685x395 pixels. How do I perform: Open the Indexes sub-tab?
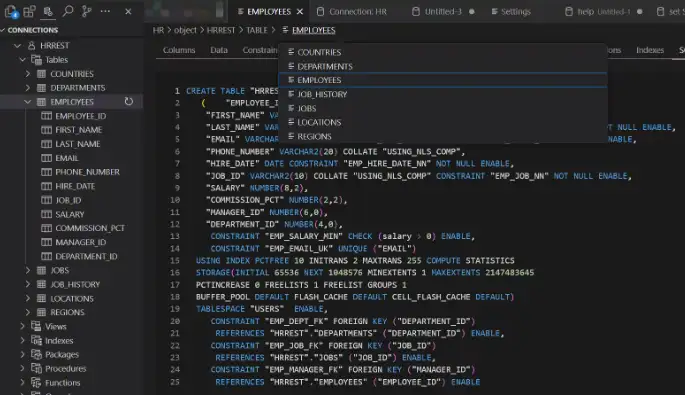pos(650,50)
